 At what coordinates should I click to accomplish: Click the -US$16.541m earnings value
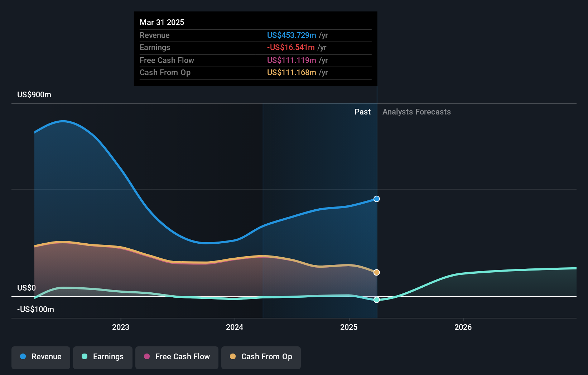tap(291, 47)
